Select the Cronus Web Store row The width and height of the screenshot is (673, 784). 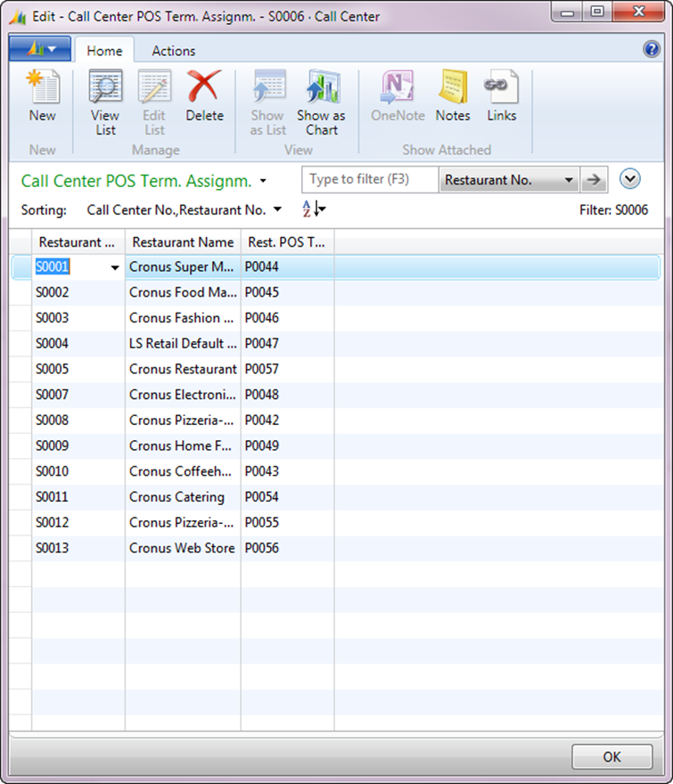(182, 548)
